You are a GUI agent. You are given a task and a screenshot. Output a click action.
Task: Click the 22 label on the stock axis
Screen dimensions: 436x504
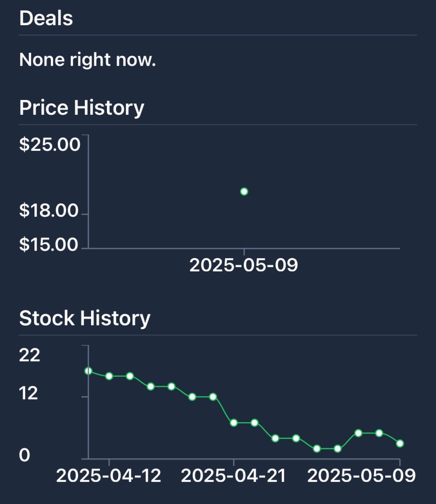30,355
